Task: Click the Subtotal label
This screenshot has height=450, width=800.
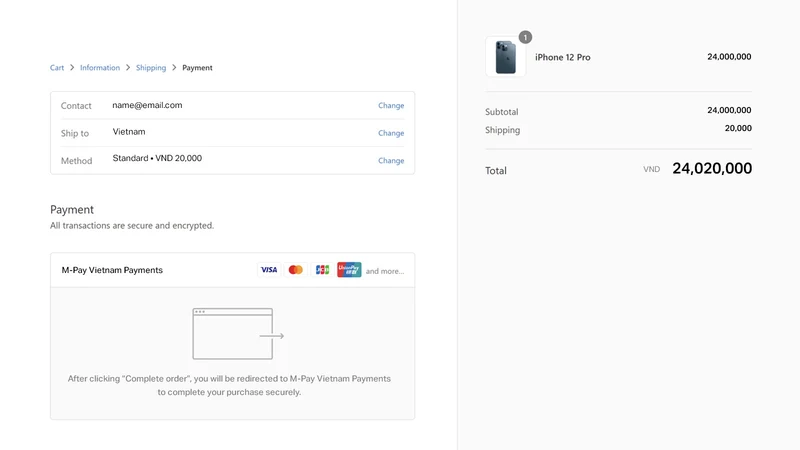Action: (502, 112)
